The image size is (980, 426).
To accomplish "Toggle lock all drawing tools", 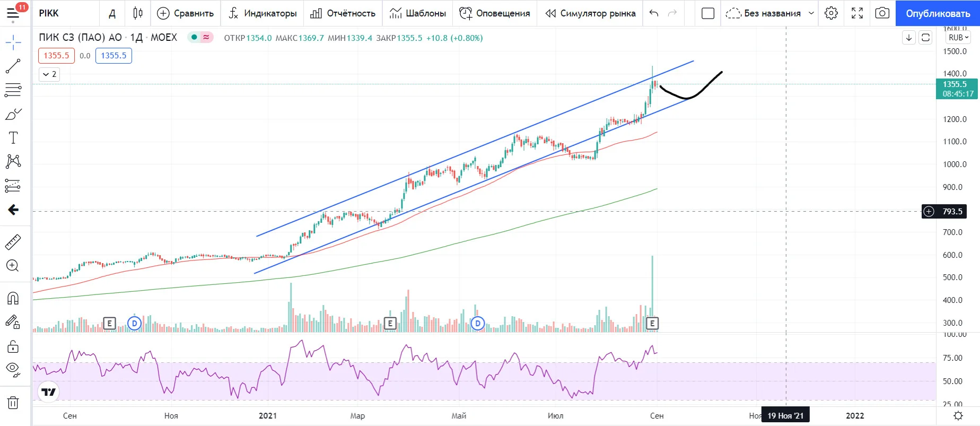I will [13, 346].
